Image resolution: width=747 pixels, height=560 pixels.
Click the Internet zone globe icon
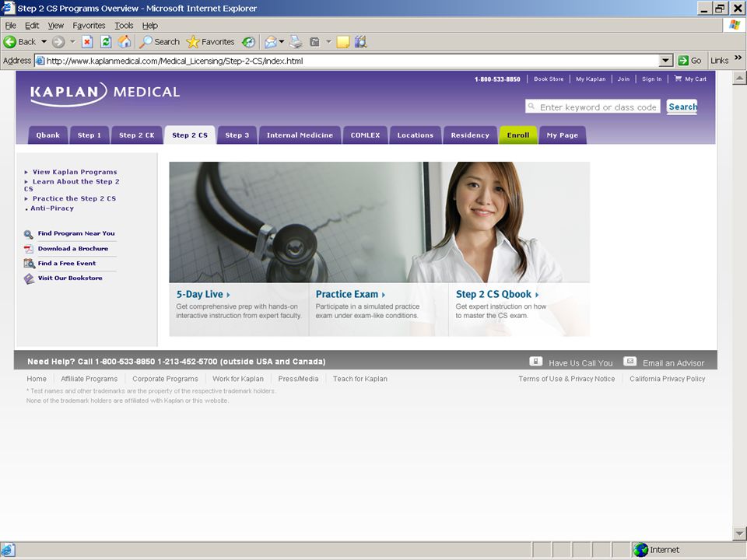tap(640, 550)
